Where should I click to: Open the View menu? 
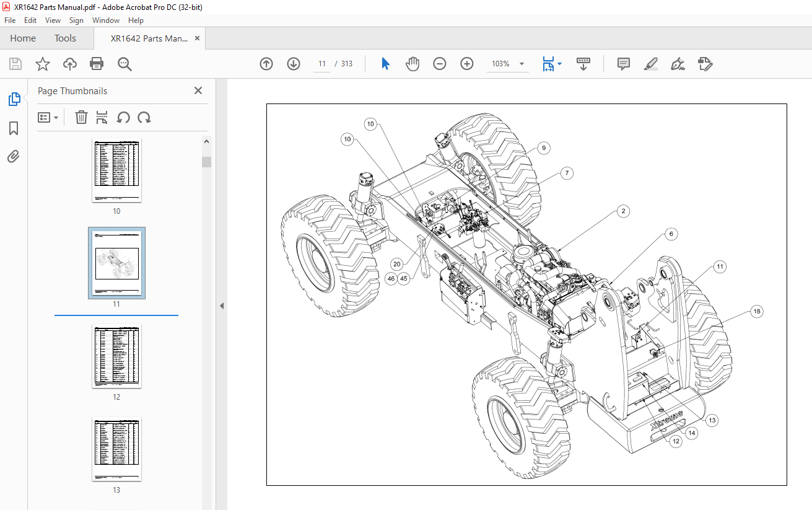[53, 20]
